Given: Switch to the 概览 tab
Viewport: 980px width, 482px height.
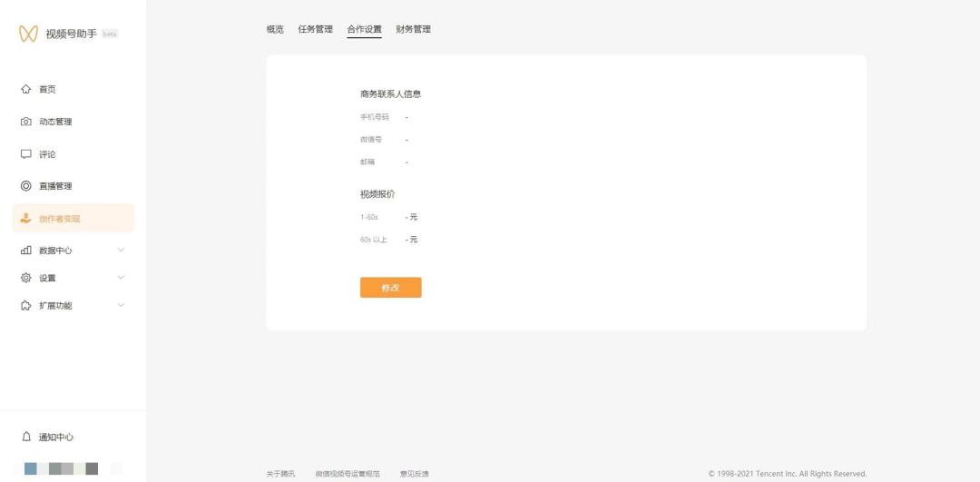Looking at the screenshot, I should (x=275, y=29).
